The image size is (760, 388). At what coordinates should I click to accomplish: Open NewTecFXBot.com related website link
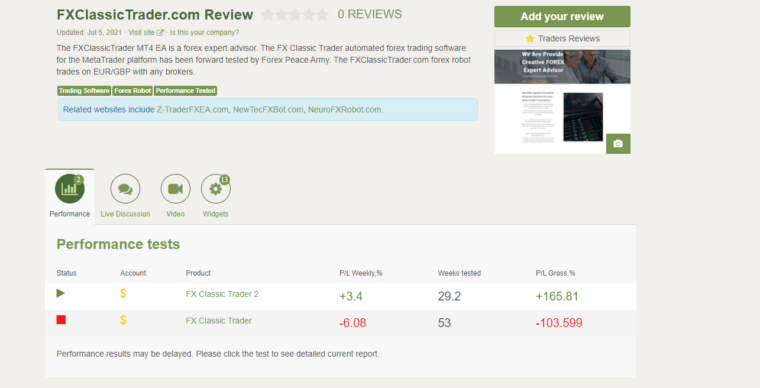268,109
